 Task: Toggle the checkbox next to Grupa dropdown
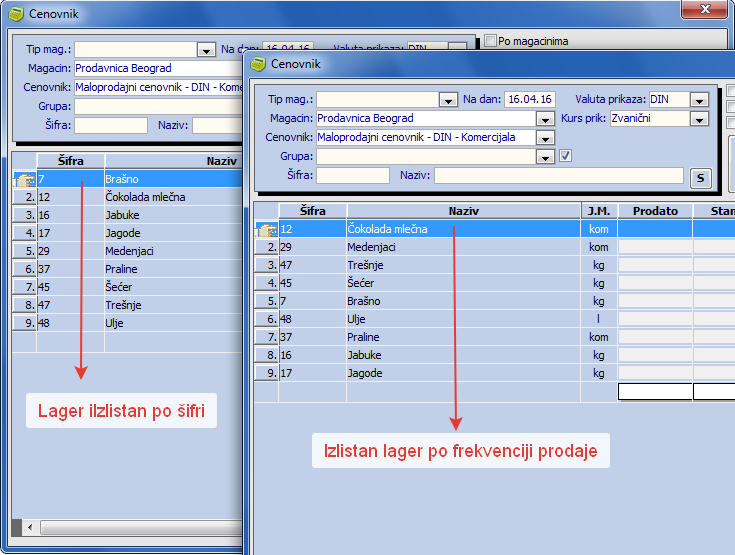click(x=565, y=156)
